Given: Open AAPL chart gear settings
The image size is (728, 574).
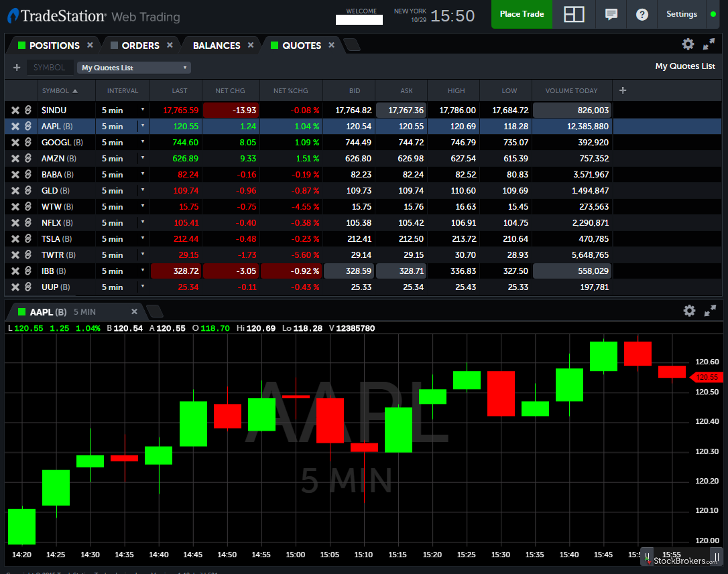Looking at the screenshot, I should tap(689, 311).
